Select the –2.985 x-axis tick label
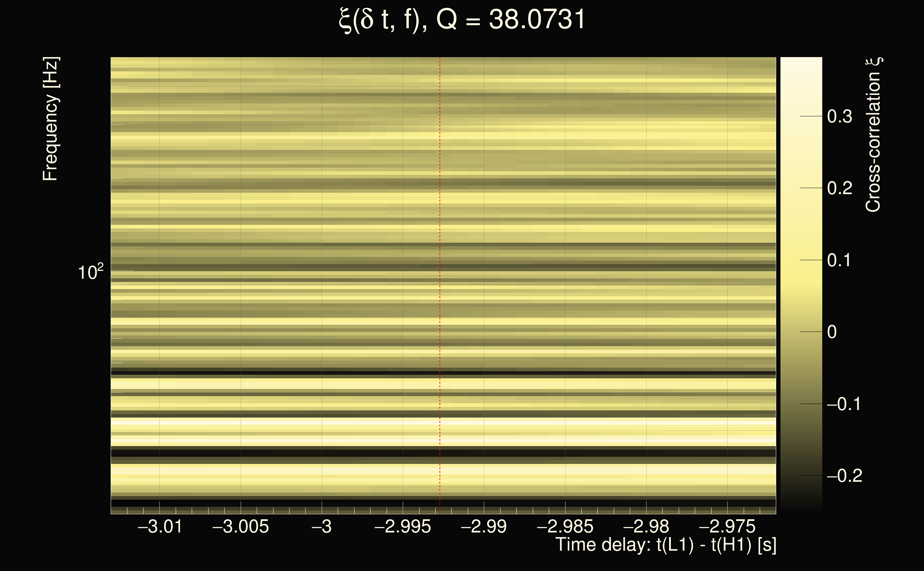Viewport: 924px width, 571px height. point(565,526)
